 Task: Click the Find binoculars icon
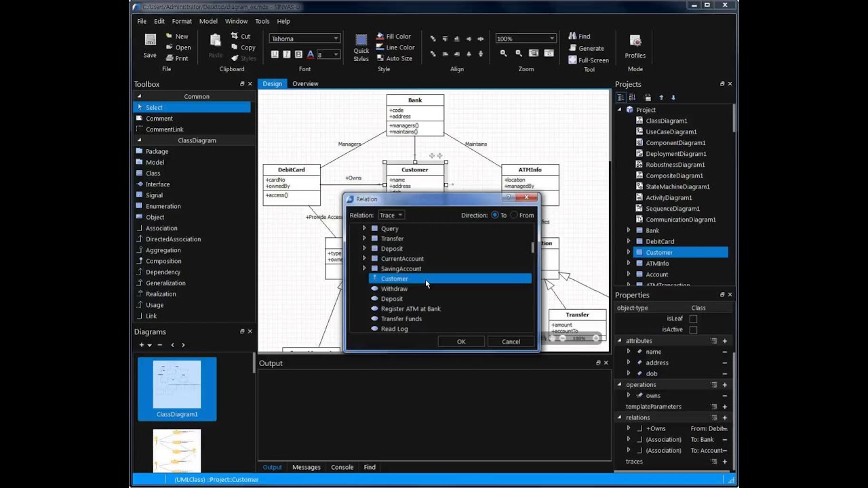click(572, 37)
